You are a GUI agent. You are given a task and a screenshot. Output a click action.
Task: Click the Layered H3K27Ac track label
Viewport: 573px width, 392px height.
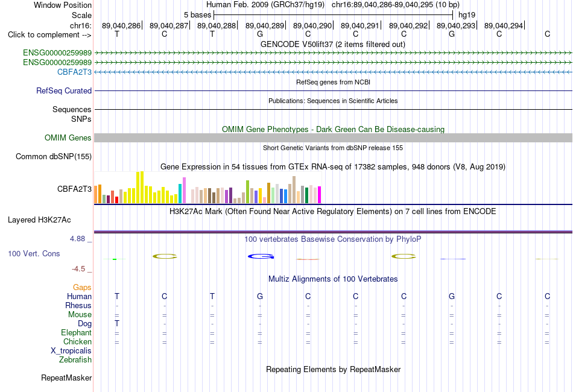click(39, 220)
